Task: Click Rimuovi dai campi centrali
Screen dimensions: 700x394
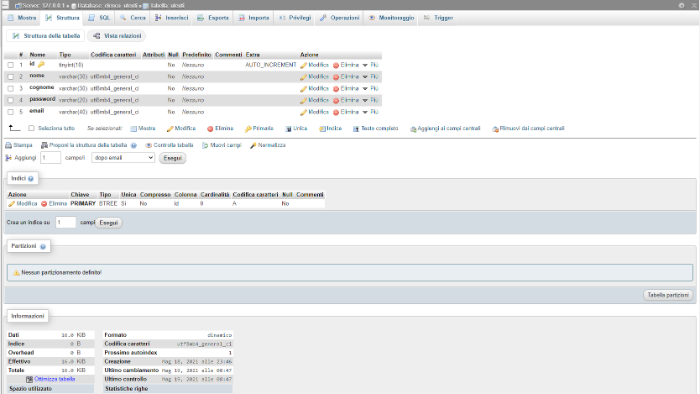Action: 528,129
